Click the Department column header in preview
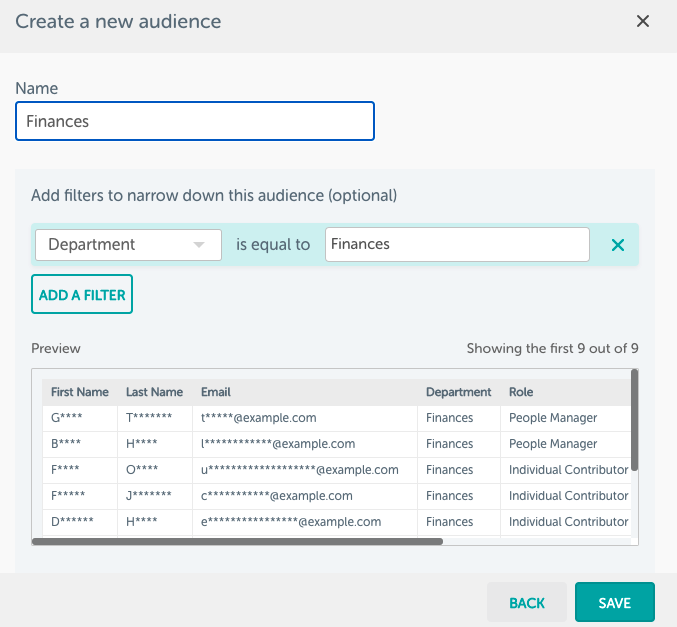Screen dimensions: 677x627 [x=458, y=392]
